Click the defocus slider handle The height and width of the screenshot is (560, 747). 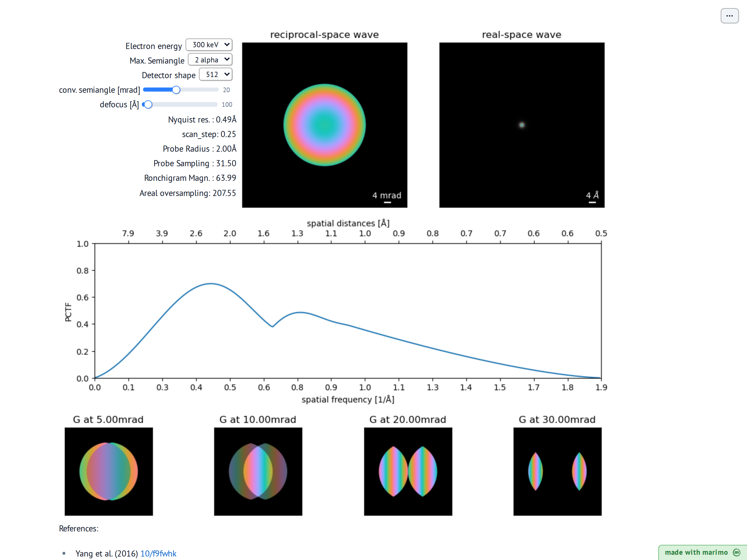pos(148,105)
